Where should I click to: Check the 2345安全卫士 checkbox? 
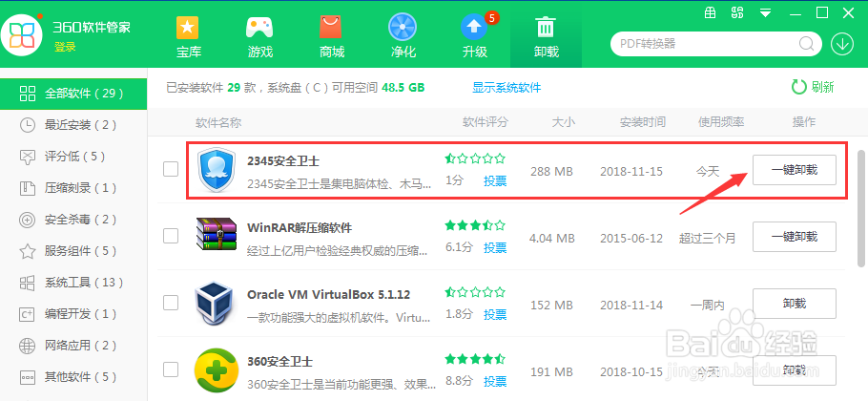(171, 169)
